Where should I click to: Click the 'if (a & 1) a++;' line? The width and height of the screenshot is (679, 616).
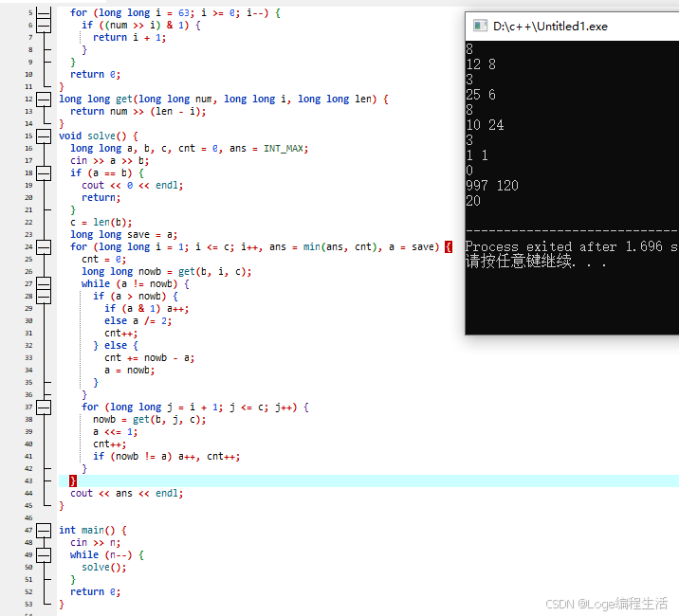[x=146, y=309]
